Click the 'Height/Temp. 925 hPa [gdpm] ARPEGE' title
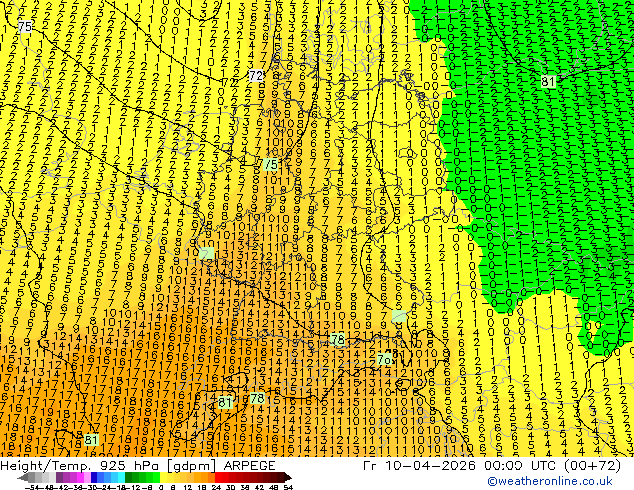This screenshot has width=634, height=490. coord(138,466)
